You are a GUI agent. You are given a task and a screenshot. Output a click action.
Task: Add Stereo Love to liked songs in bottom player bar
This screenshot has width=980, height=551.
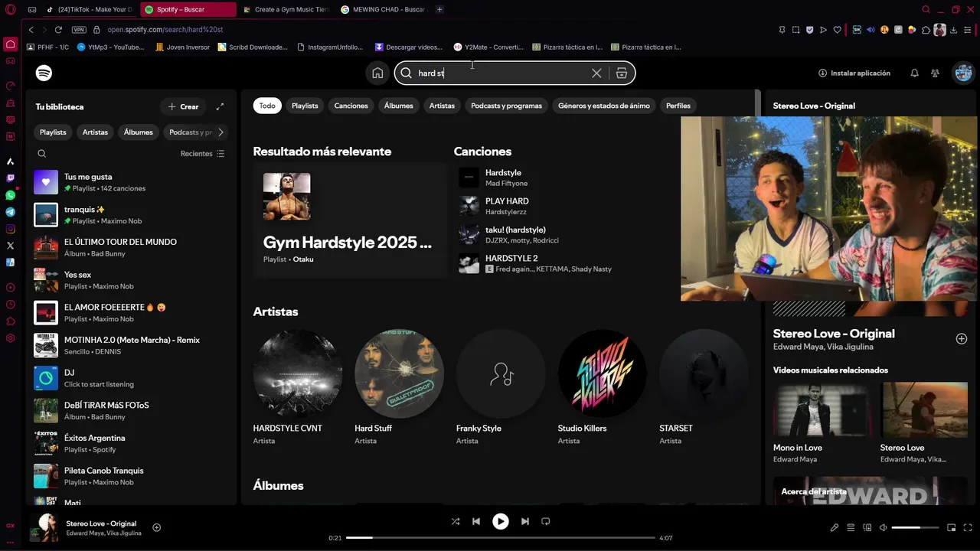157,527
